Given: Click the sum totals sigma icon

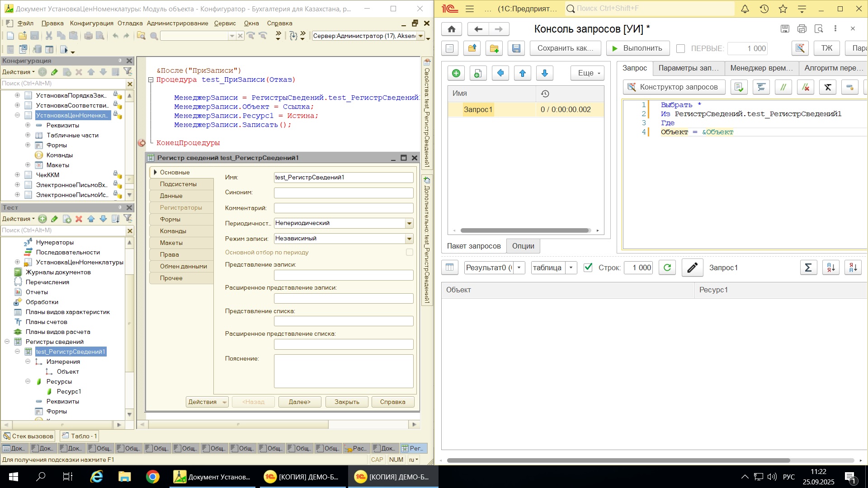Looking at the screenshot, I should [x=808, y=267].
